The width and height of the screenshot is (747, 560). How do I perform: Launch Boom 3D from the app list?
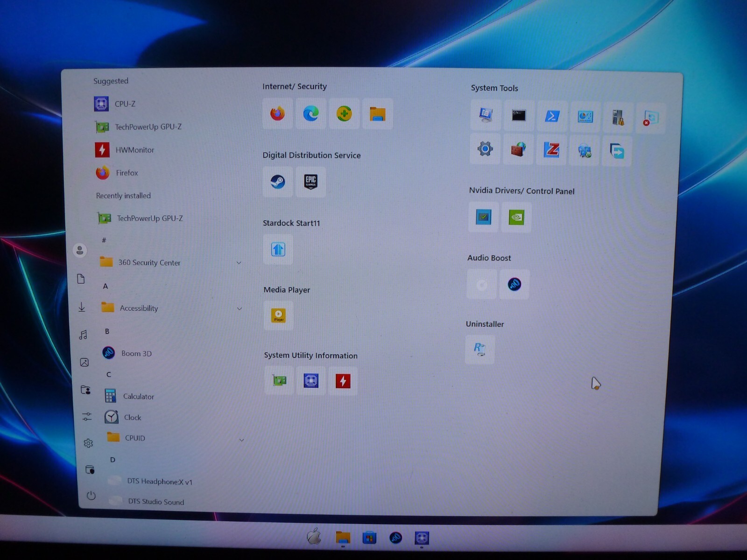pos(127,353)
